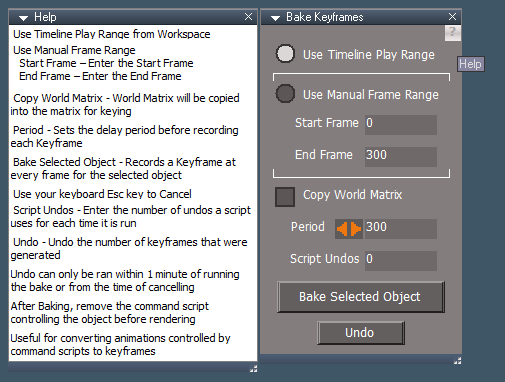The height and width of the screenshot is (382, 505).
Task: Click 'Use your keyboard Esc key to Cancel' text
Action: coord(102,194)
